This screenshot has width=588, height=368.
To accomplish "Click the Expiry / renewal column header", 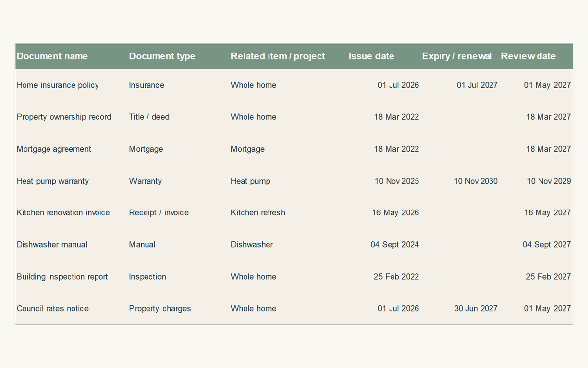I will (457, 56).
